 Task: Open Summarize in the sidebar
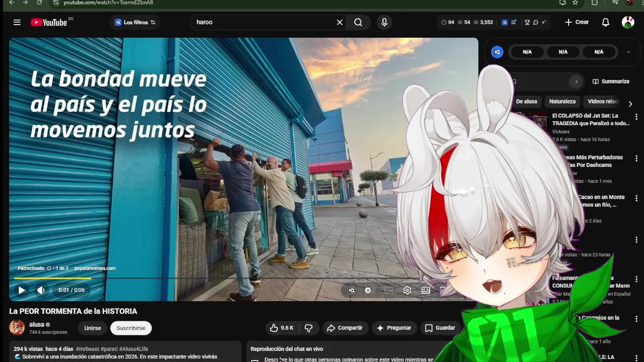click(x=611, y=81)
